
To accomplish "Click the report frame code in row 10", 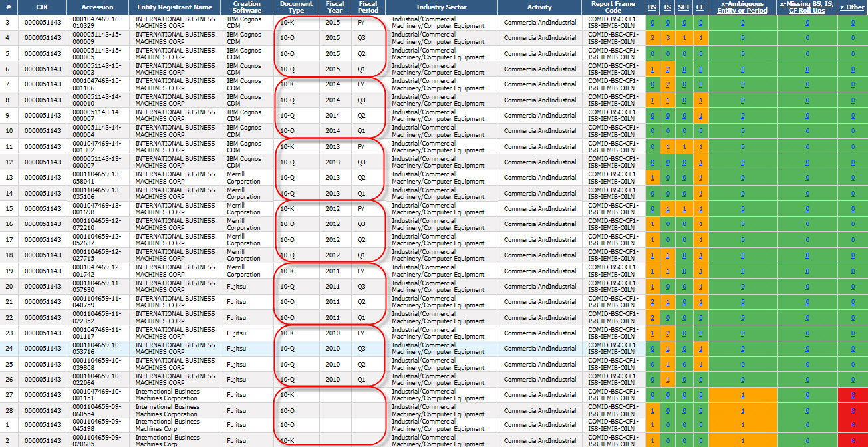I will [x=613, y=131].
